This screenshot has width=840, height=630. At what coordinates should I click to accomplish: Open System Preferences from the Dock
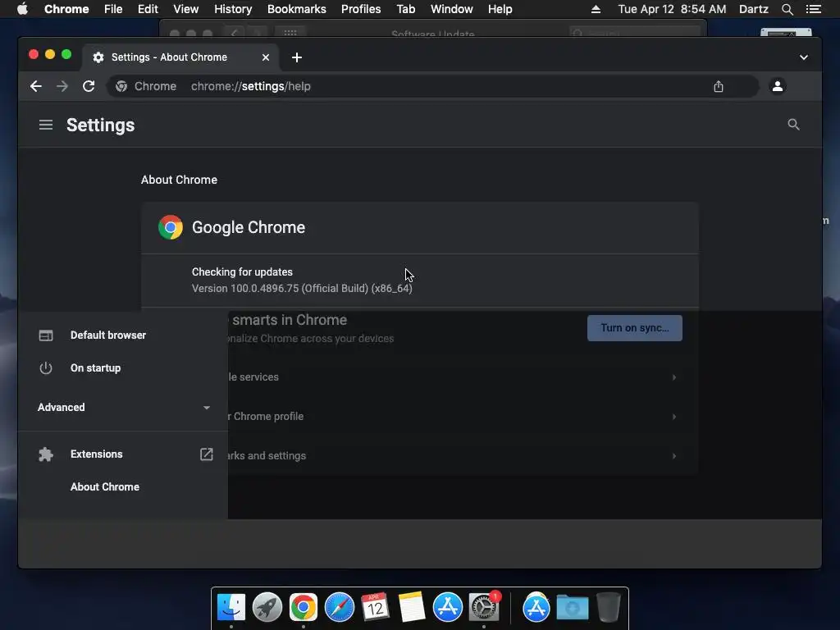point(484,608)
